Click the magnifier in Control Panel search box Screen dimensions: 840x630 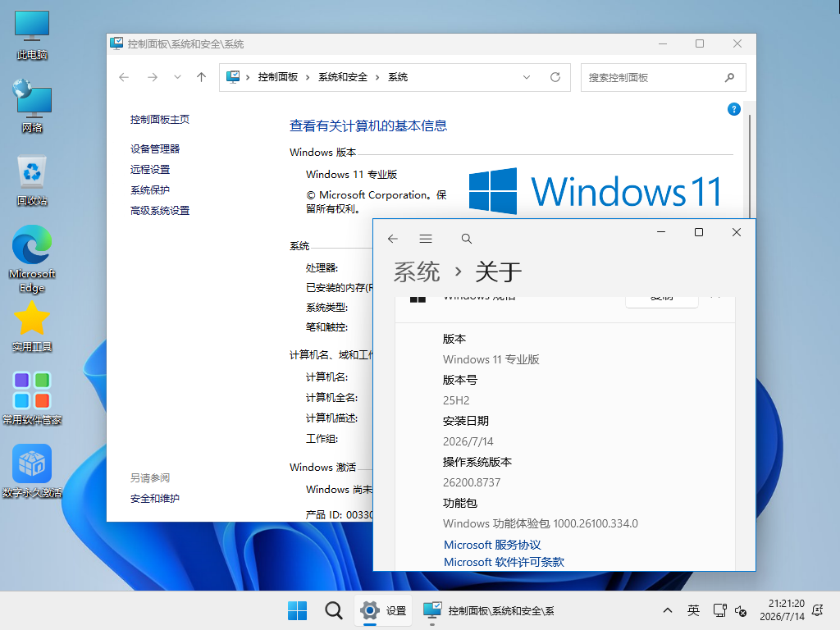[x=729, y=78]
